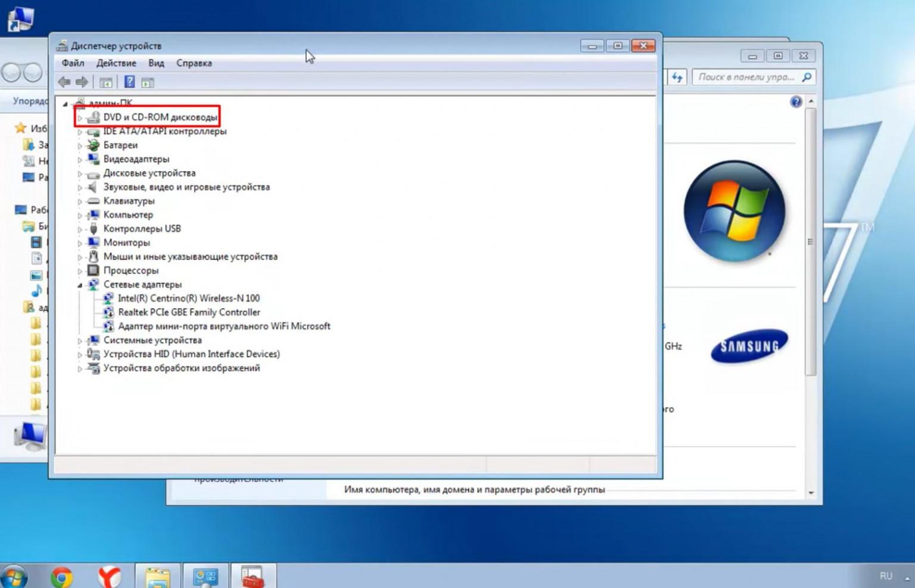The image size is (915, 588).
Task: Click the HID devices category icon
Action: pos(93,354)
